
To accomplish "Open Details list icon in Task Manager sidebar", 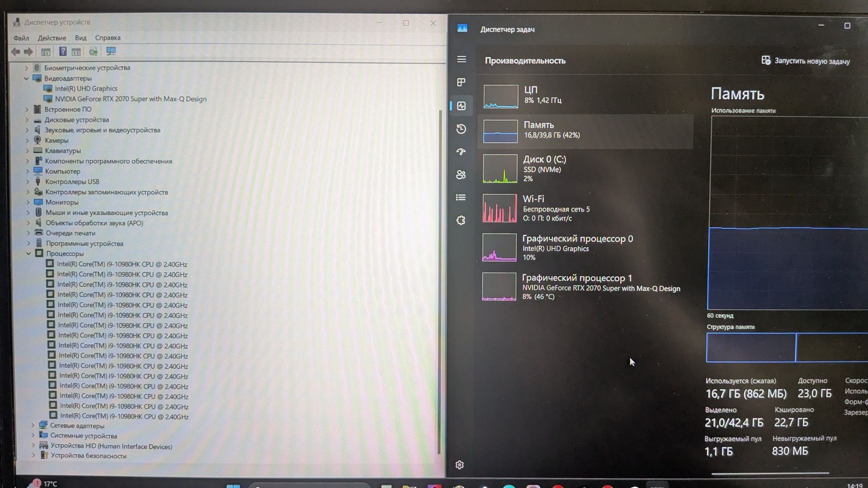I will tap(461, 197).
